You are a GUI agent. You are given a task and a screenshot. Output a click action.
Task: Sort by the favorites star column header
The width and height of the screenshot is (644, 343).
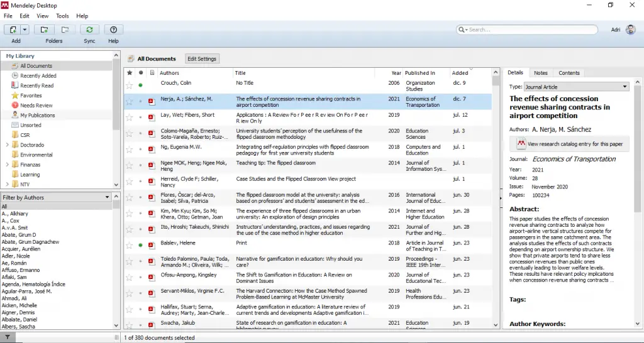[130, 73]
